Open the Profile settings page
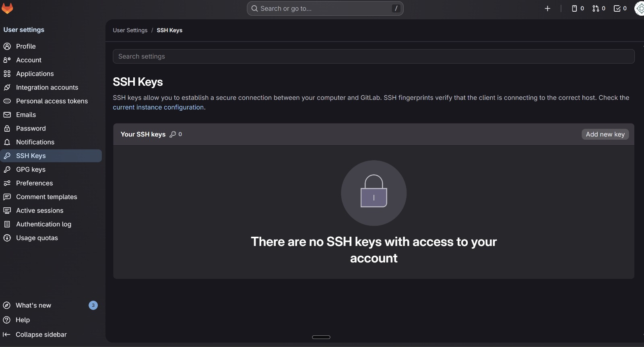 pyautogui.click(x=26, y=46)
